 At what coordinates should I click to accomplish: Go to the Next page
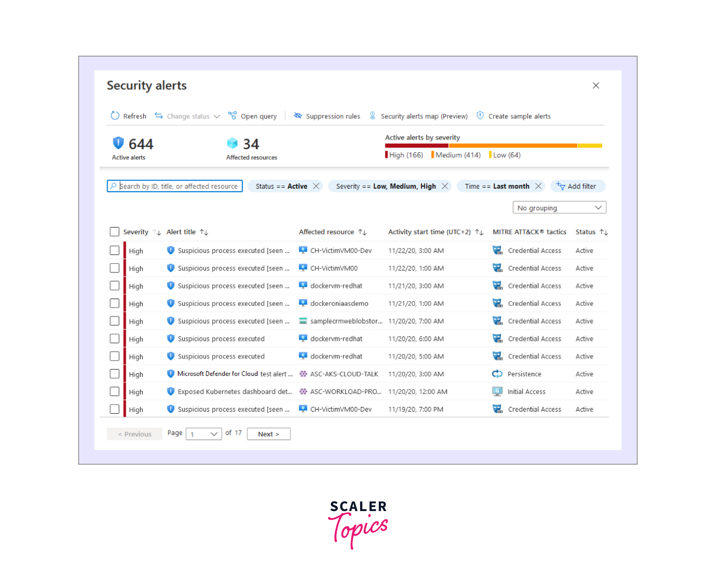[268, 434]
